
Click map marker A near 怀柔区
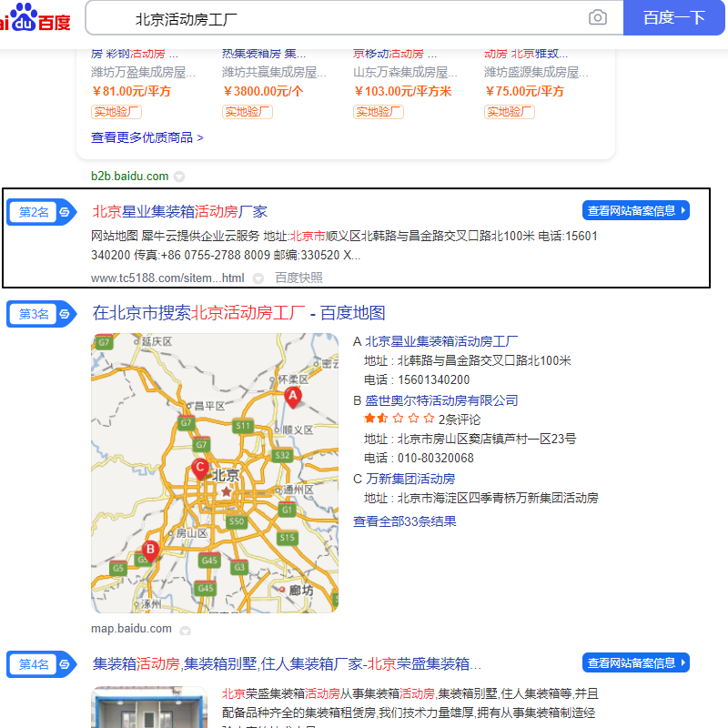pyautogui.click(x=292, y=398)
